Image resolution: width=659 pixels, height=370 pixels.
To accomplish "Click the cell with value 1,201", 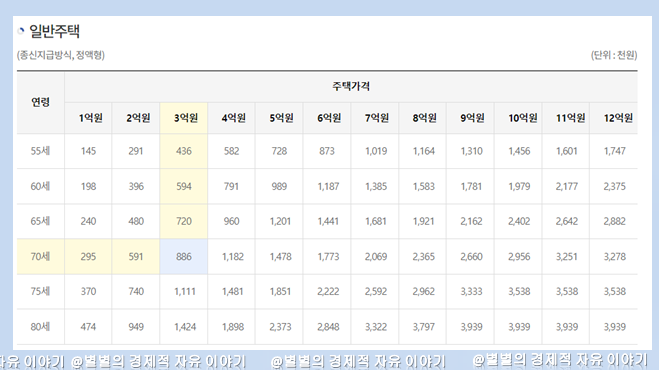I will [279, 221].
